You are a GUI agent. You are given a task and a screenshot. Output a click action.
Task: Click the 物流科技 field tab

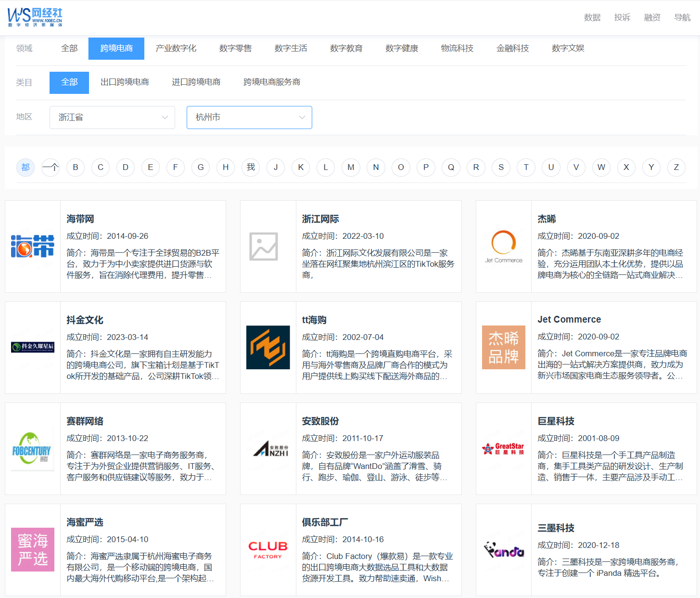point(457,48)
